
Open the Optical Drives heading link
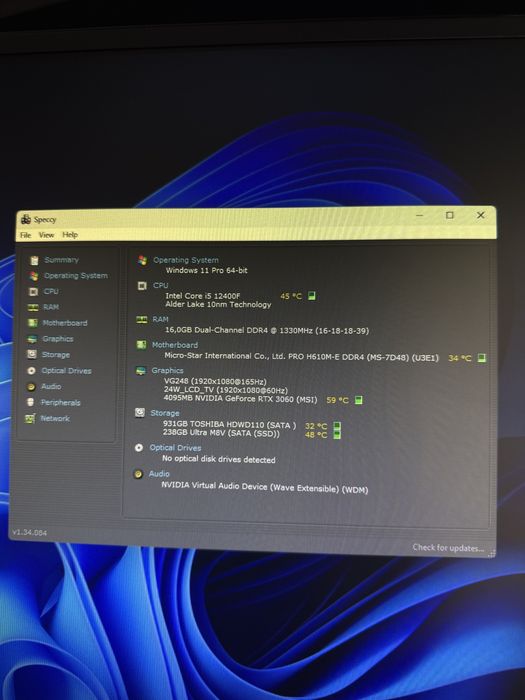[175, 447]
